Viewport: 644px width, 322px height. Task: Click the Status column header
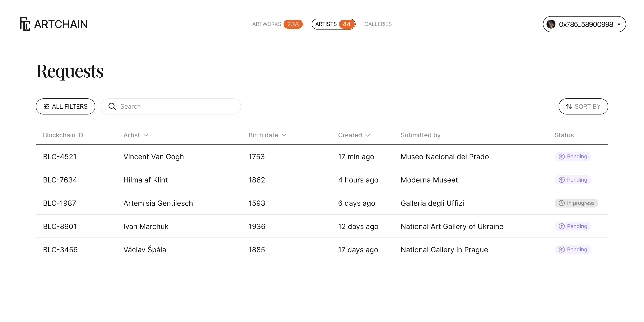coord(564,135)
